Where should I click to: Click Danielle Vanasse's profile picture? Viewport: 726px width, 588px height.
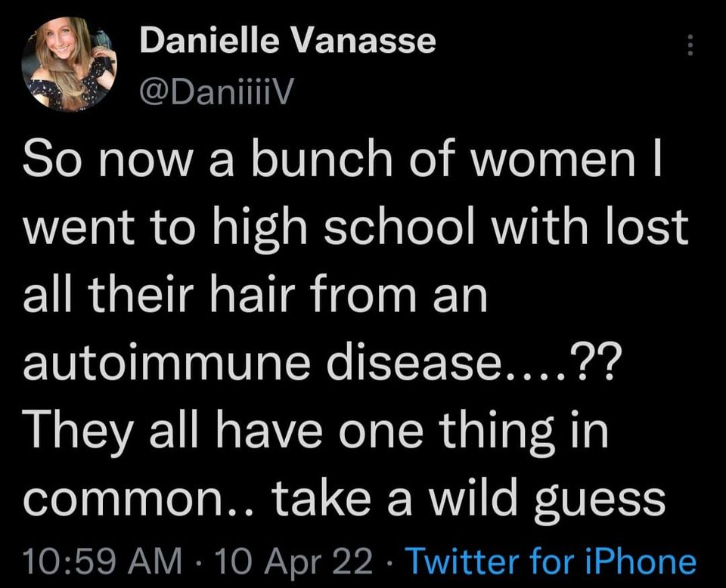point(69,66)
